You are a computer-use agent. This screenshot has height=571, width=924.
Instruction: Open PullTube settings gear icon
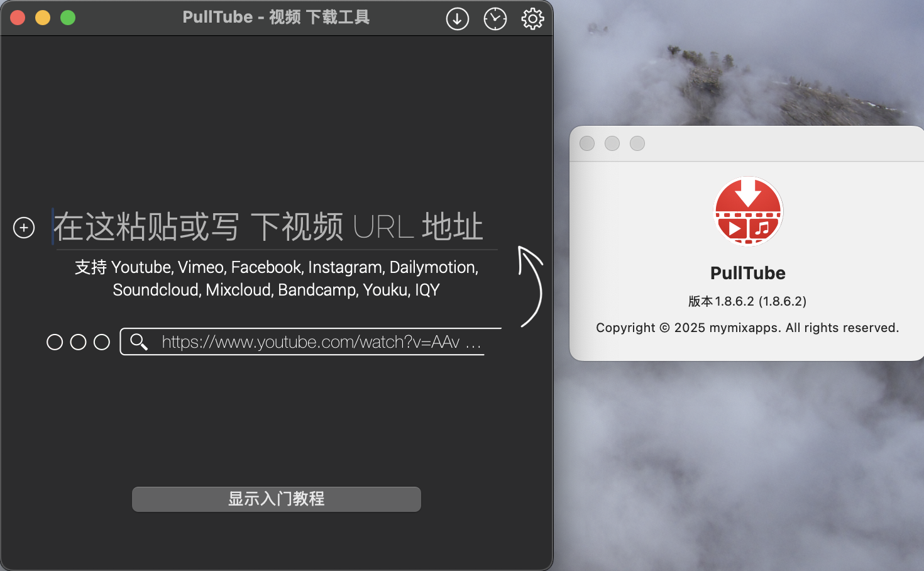pos(532,19)
